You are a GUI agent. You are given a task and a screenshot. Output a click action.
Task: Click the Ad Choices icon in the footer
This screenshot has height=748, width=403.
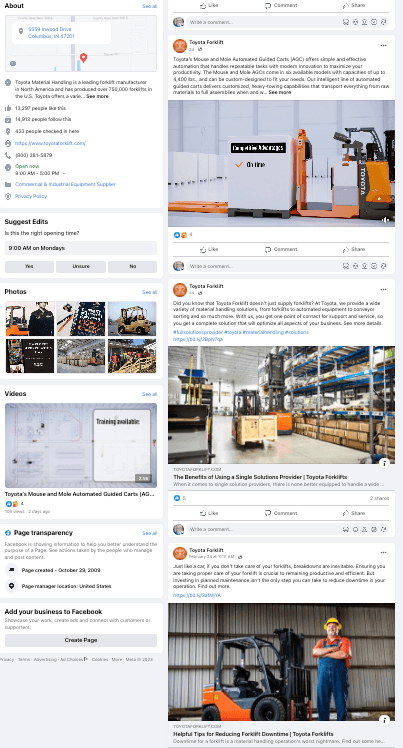click(x=86, y=659)
